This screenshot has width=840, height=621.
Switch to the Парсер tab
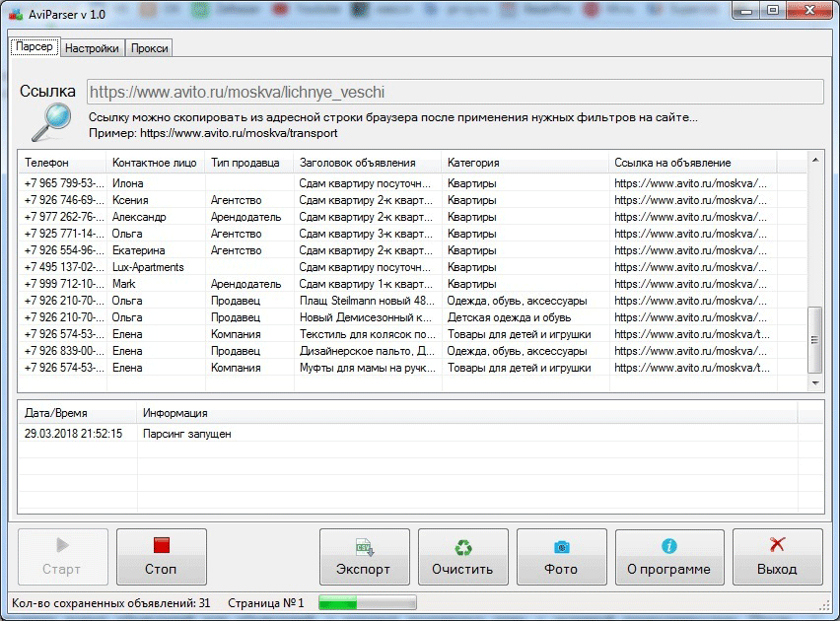tap(35, 47)
